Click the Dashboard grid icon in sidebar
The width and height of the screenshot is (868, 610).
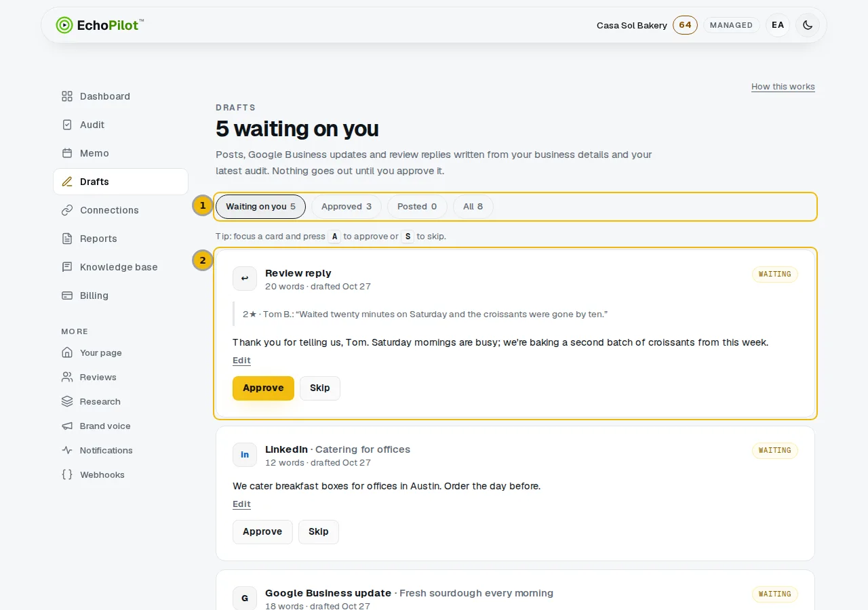tap(67, 96)
